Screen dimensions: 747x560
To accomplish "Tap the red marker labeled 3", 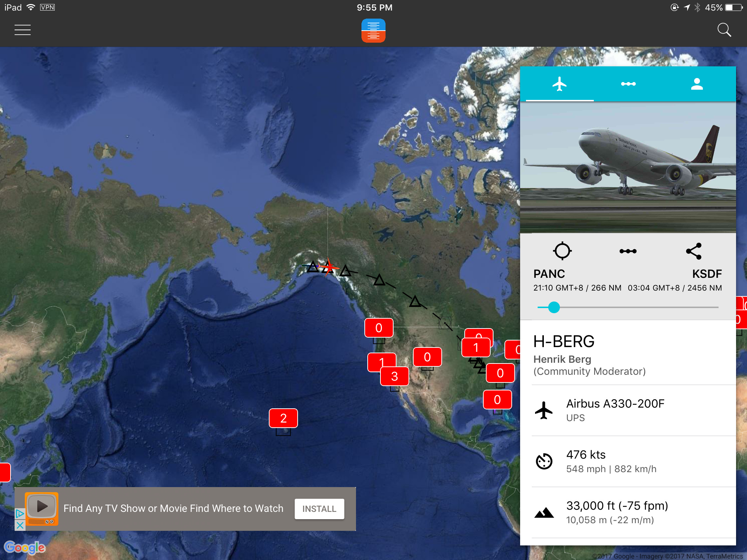I will [394, 376].
